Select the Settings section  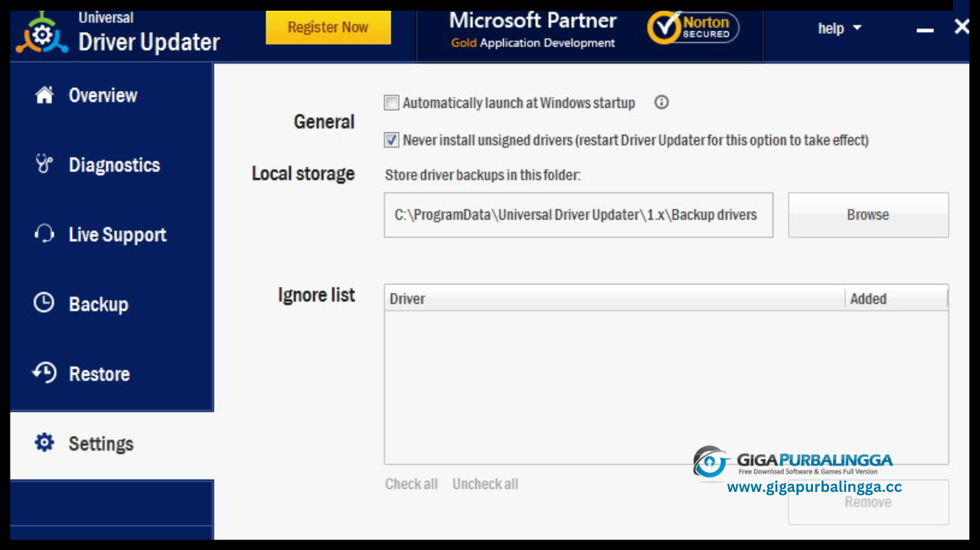click(112, 444)
